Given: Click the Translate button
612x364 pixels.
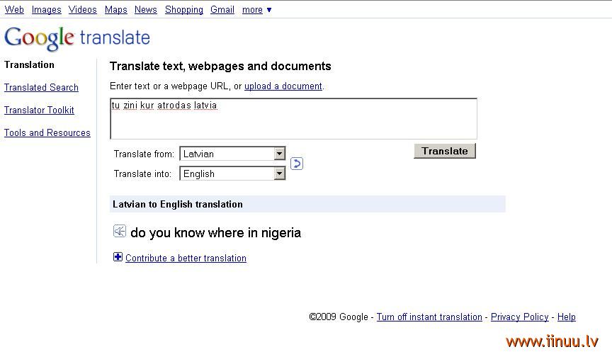Looking at the screenshot, I should pos(445,151).
